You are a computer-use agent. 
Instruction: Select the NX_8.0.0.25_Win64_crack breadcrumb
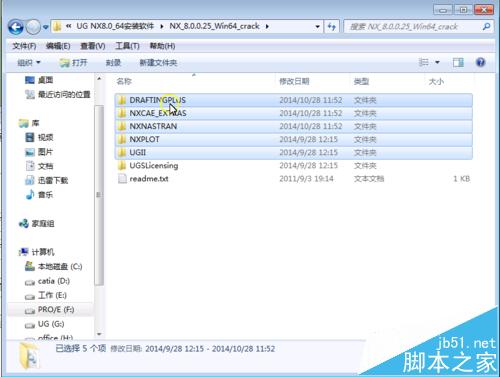[214, 26]
